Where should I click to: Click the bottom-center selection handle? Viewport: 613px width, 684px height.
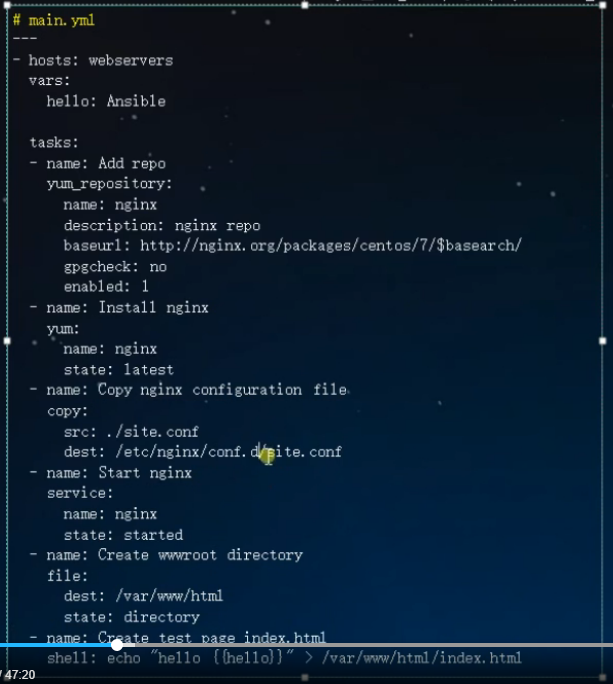[x=305, y=677]
